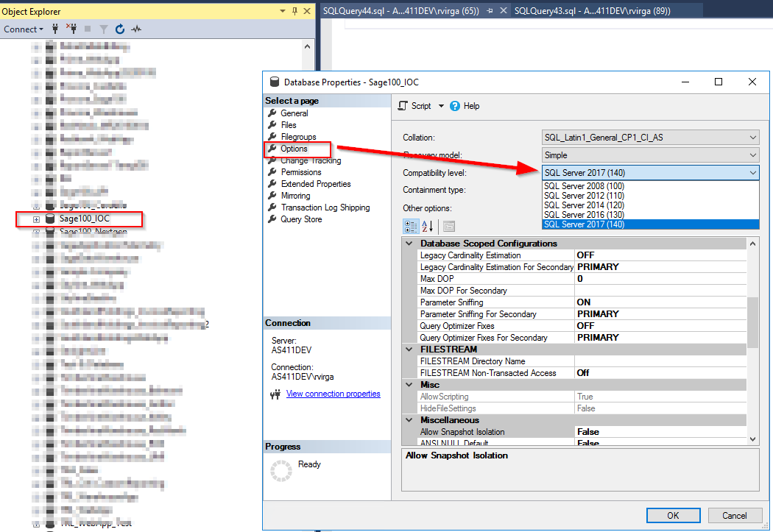Cancel the Database Properties dialog
773x532 pixels.
735,515
